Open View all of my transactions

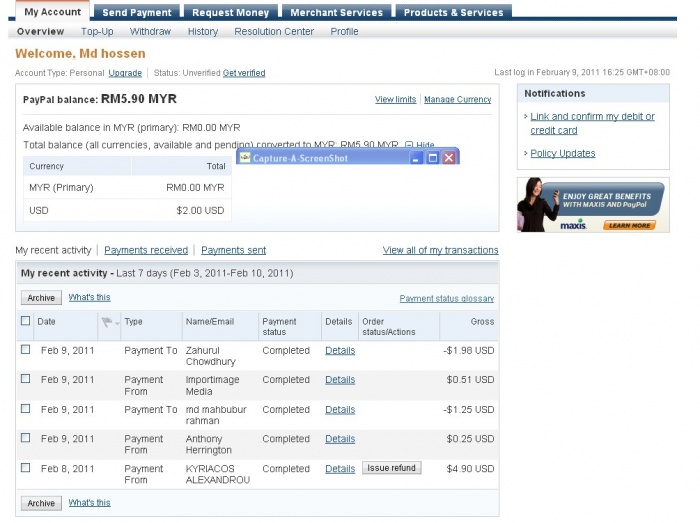point(440,250)
